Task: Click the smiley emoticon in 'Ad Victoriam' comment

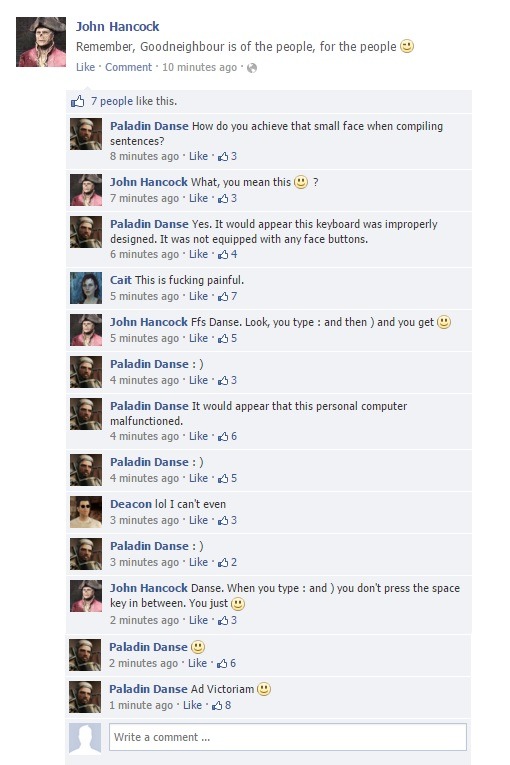Action: (x=264, y=689)
